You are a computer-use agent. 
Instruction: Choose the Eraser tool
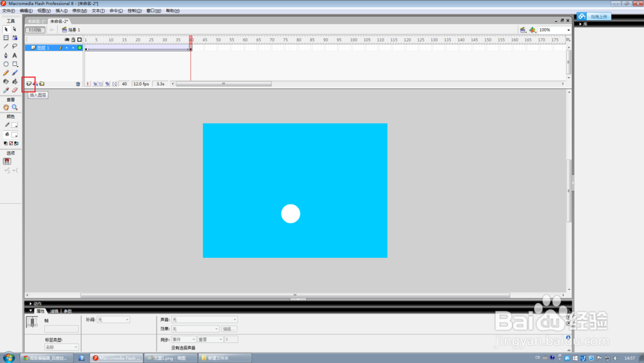coord(15,90)
